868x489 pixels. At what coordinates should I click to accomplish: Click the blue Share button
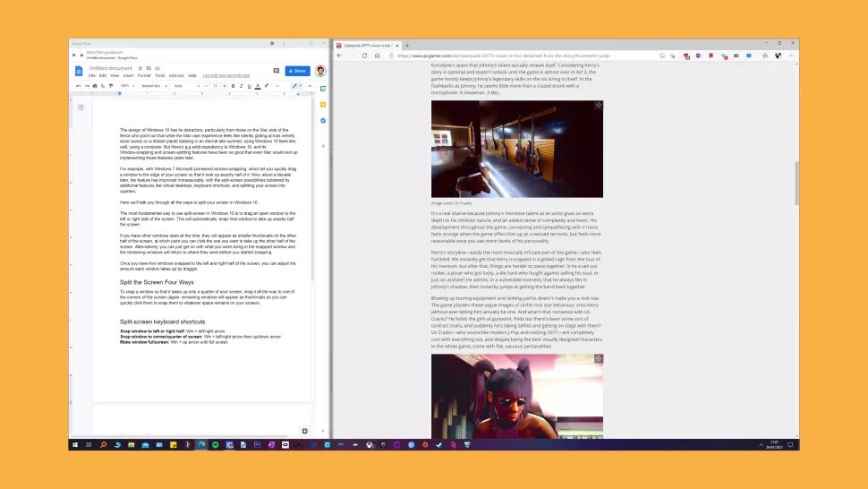[297, 71]
